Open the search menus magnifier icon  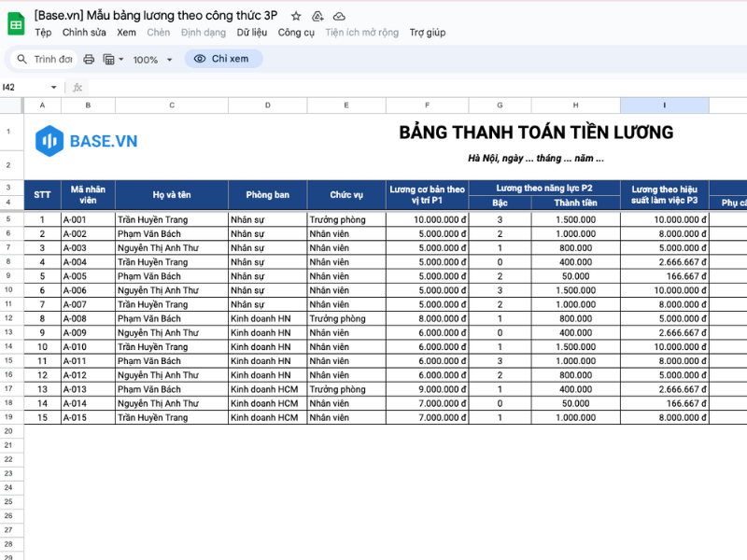[x=21, y=58]
